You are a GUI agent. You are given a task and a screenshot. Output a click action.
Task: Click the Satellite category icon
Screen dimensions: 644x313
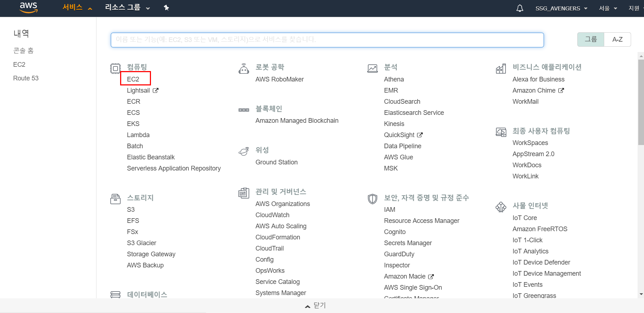click(244, 151)
